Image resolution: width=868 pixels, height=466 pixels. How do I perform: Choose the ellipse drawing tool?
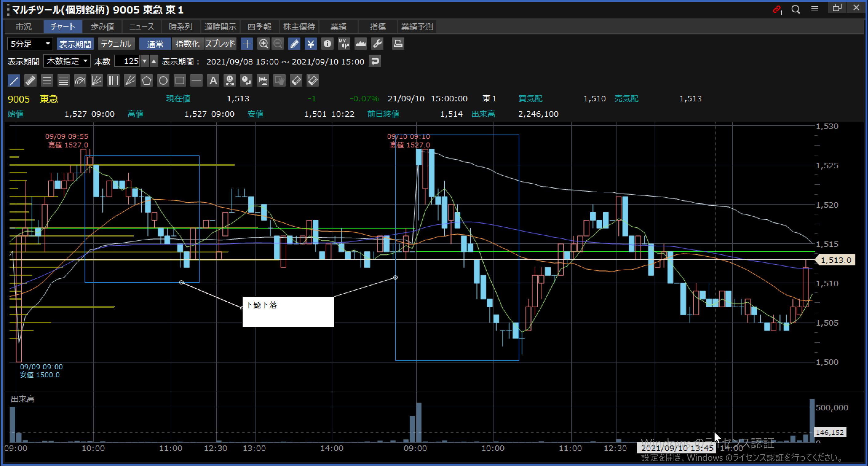163,81
